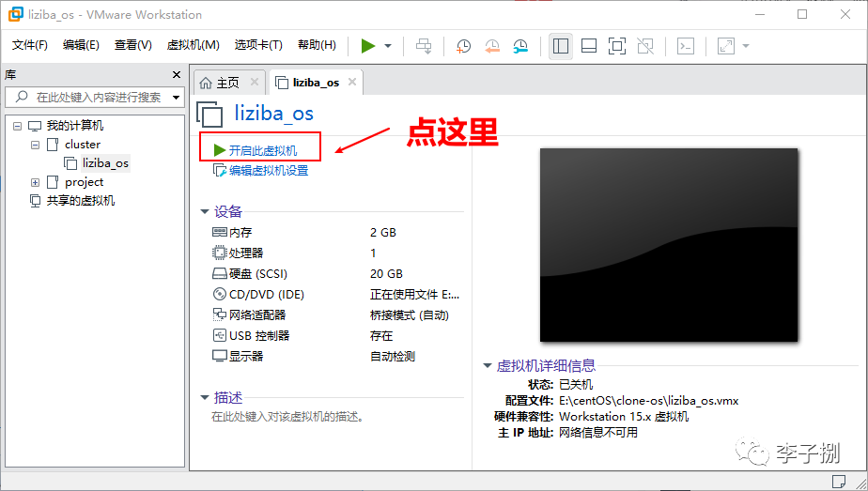Close the 库 library panel
Screen dimensions: 868x491
(x=177, y=75)
